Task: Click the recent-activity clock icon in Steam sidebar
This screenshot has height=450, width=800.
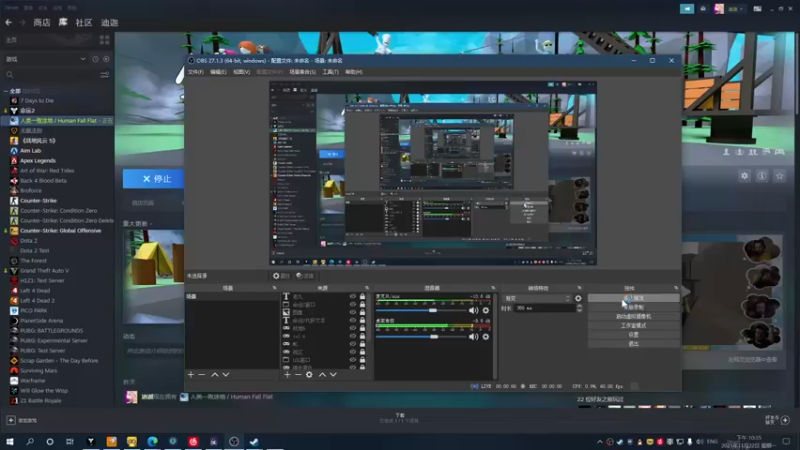Action: [95, 59]
